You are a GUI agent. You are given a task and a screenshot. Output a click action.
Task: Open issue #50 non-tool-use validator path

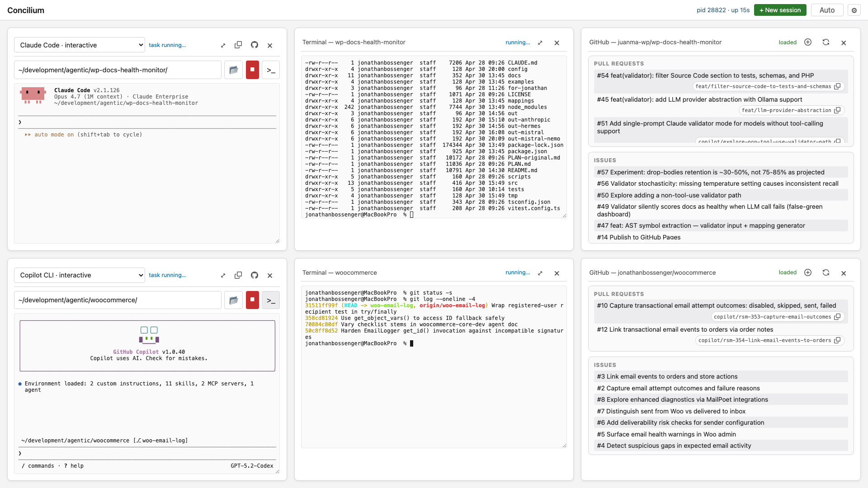point(721,195)
